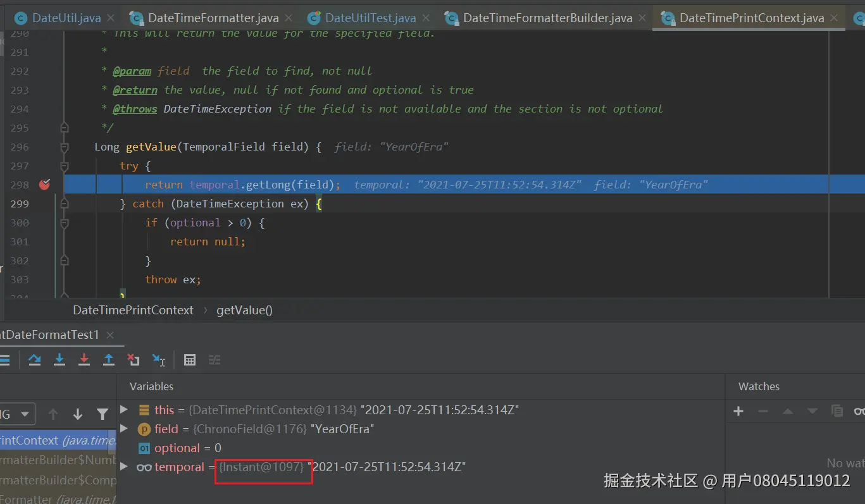
Task: Click the DateTimePrintContext breadcrumb
Action: (133, 310)
